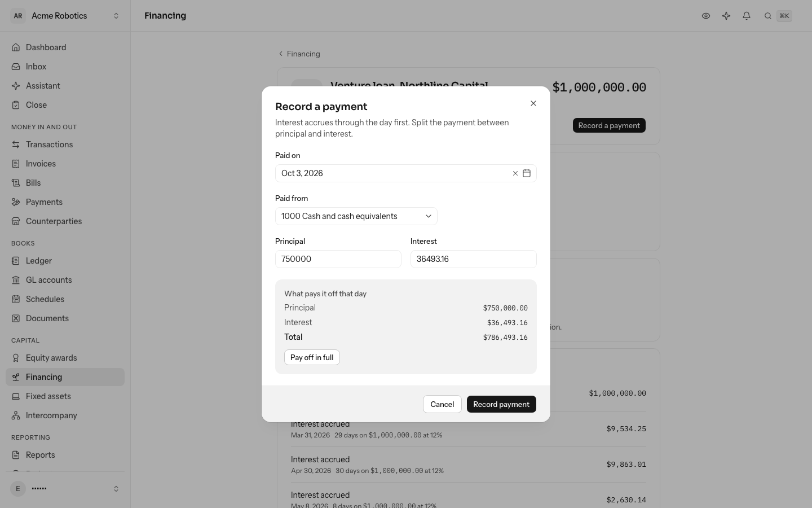Open Inbox in the sidebar
This screenshot has width=812, height=508.
65,67
